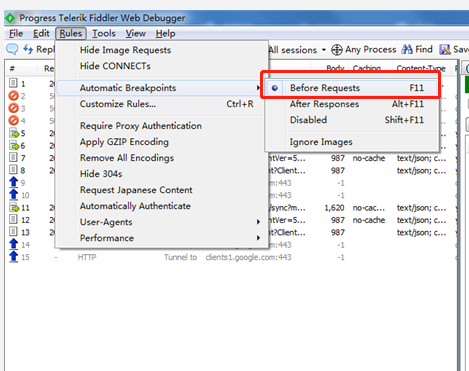Viewport: 469px width, 371px height.
Task: Expand User-Agents submenu
Action: point(162,222)
